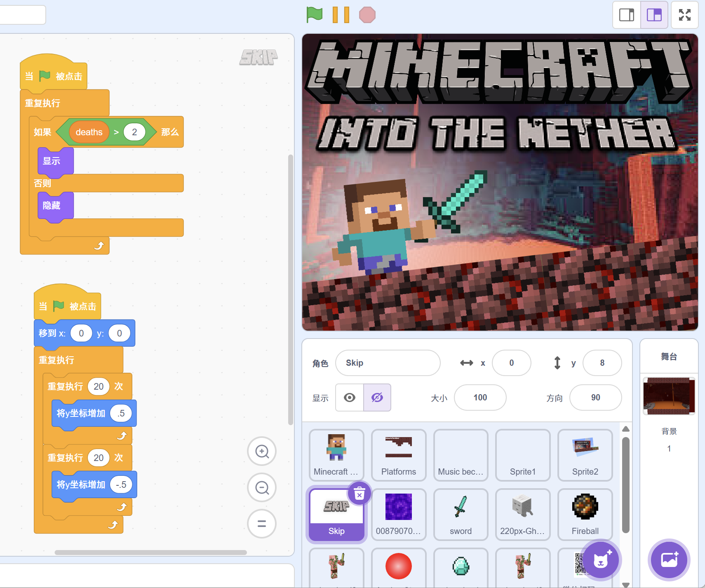Viewport: 705px width, 588px height.
Task: Reset workspace zoom with equals button
Action: (262, 524)
